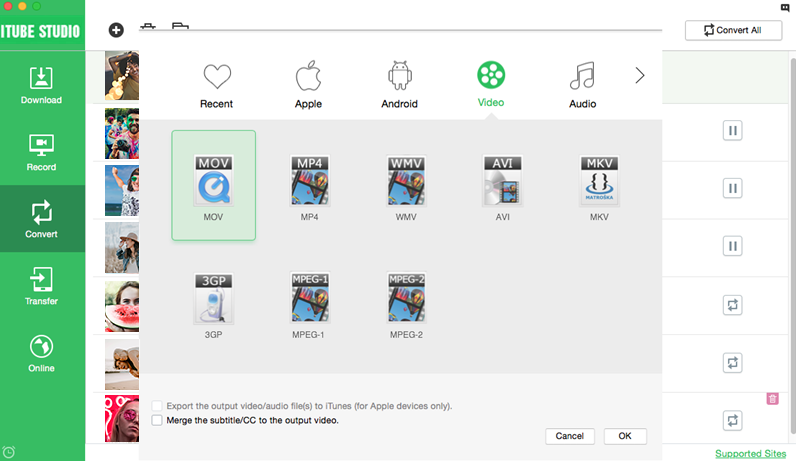This screenshot has height=461, width=796.
Task: Delete the last item with trash icon
Action: (x=773, y=399)
